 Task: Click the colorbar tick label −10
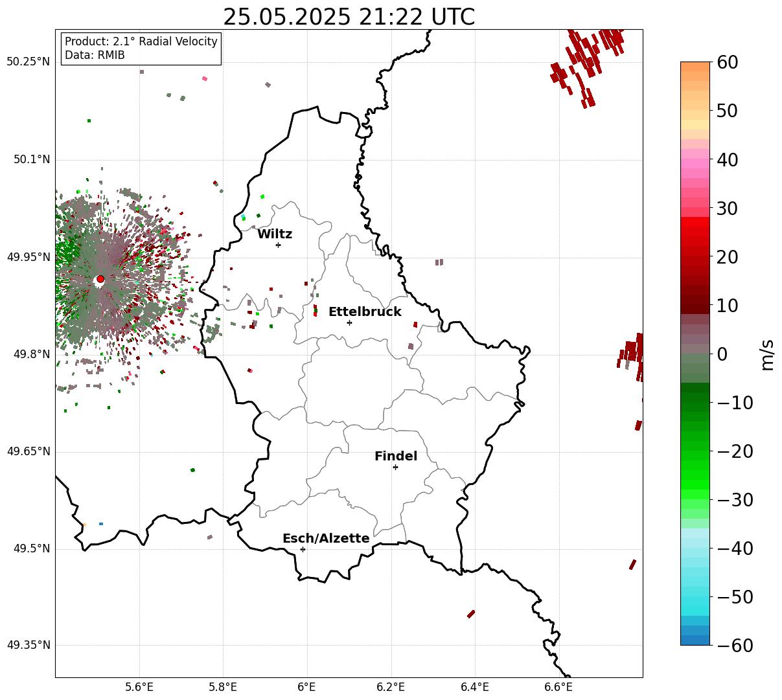point(735,403)
